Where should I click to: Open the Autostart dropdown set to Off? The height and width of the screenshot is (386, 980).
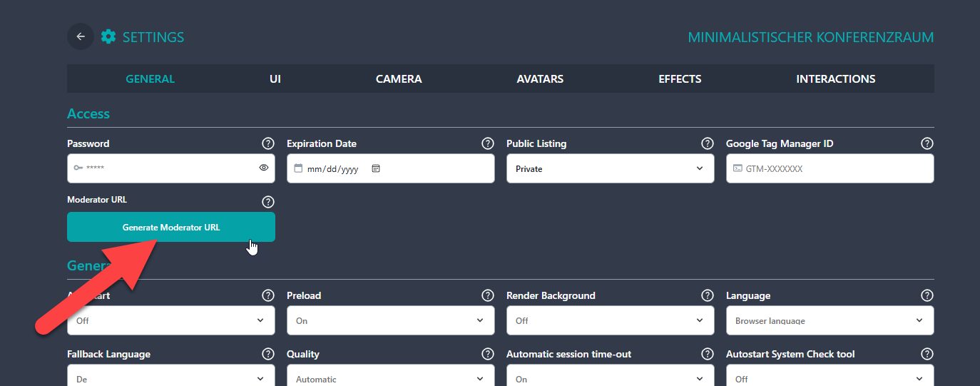point(170,320)
